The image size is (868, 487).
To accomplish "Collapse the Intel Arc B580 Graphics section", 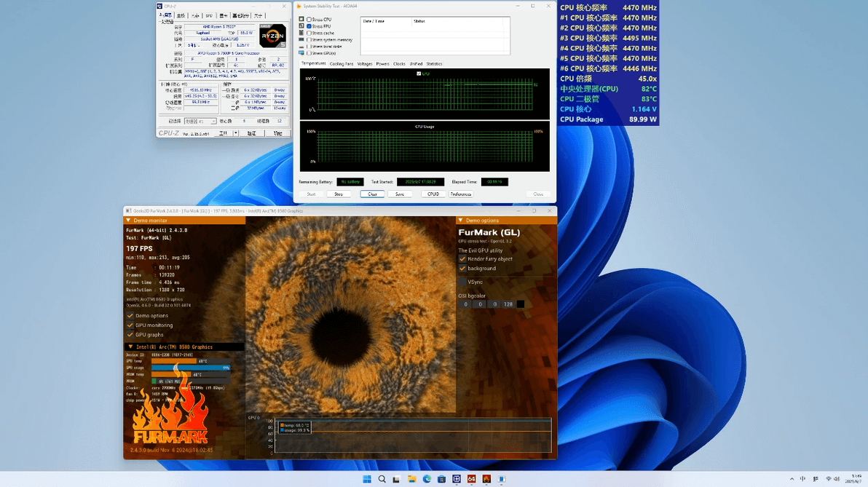I will 130,347.
